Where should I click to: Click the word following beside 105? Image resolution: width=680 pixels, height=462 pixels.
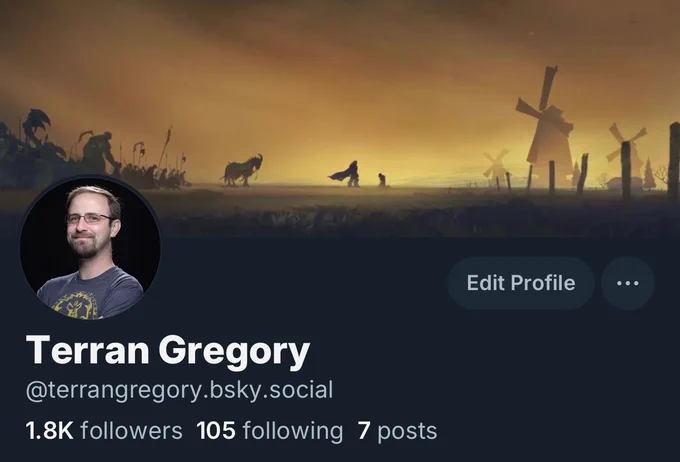(293, 431)
